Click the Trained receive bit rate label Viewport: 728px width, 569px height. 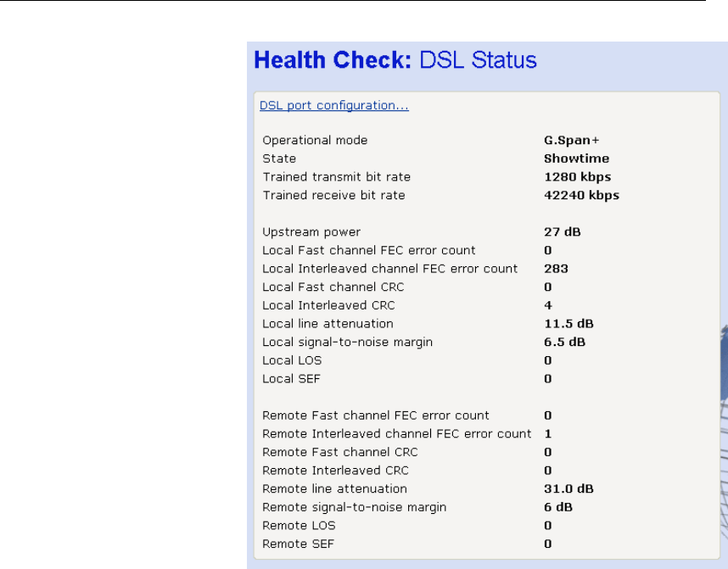coord(333,195)
